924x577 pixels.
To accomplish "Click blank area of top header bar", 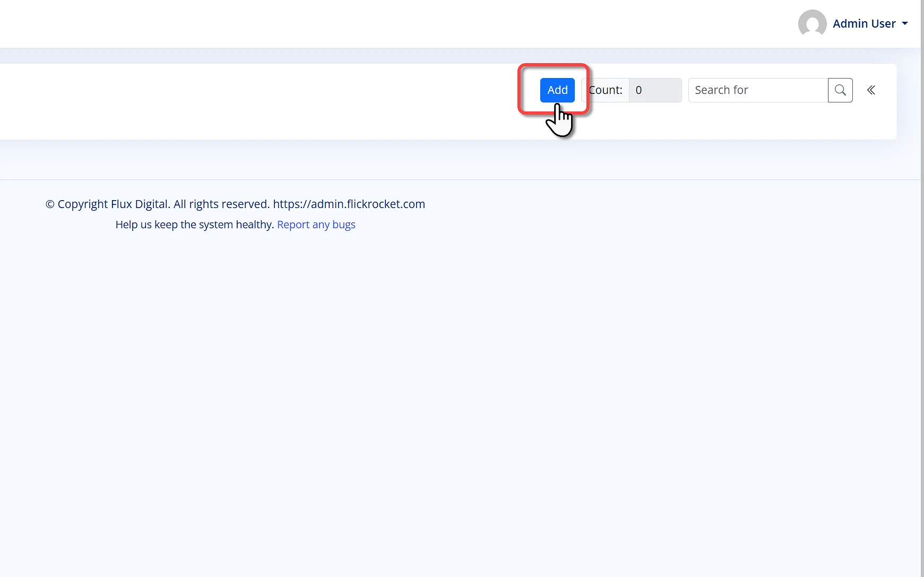I will point(372,23).
